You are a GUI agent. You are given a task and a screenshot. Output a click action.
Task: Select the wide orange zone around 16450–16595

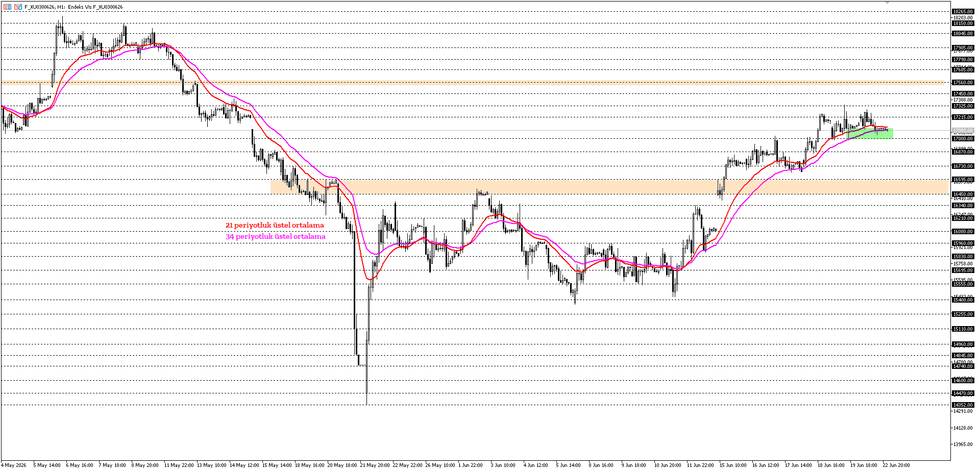(x=609, y=187)
